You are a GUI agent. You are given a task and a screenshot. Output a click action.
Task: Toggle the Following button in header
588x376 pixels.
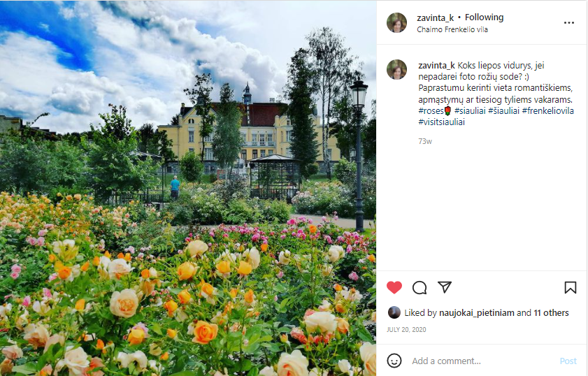pos(484,17)
